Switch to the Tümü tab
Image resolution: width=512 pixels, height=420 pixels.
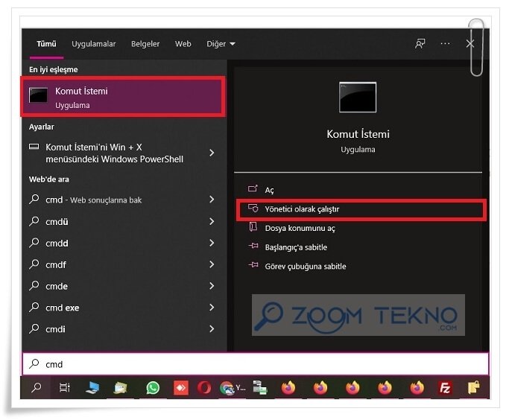(x=46, y=44)
